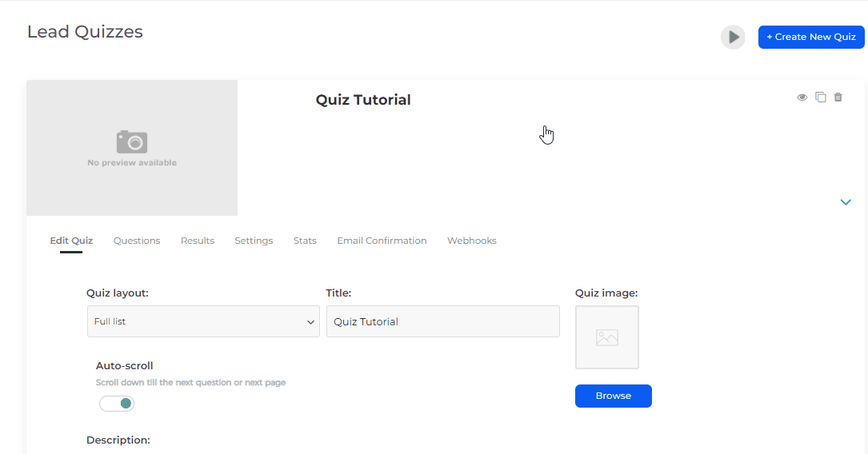The width and height of the screenshot is (868, 454).
Task: Select the Webhooks tab
Action: (472, 241)
